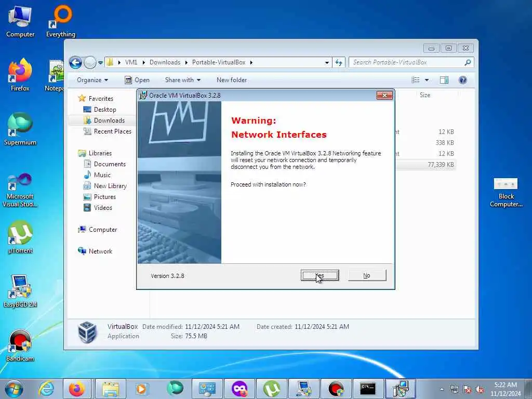Select the Microsoft Visual Studio desktop shortcut
This screenshot has height=399, width=532.
click(20, 190)
